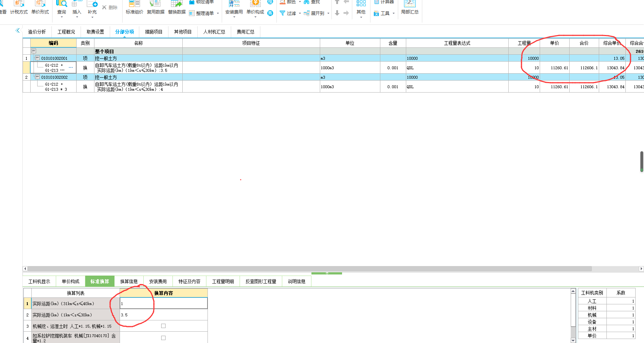Click the 整理清单 toolbar item
The width and height of the screenshot is (644, 343).
(201, 13)
